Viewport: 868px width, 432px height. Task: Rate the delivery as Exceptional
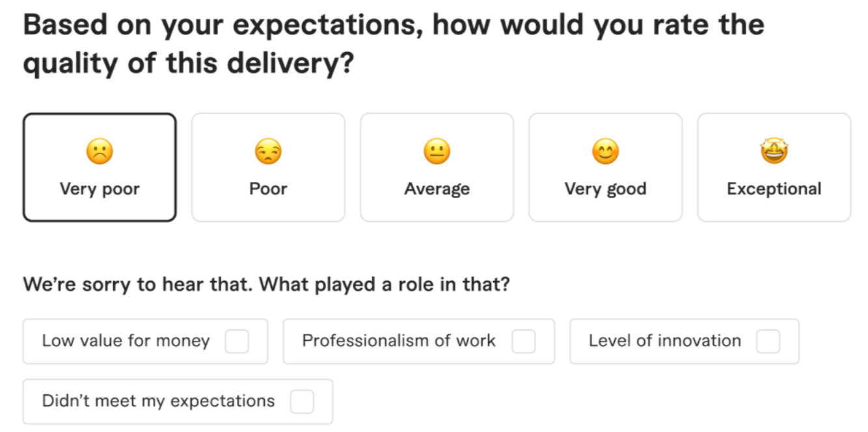[774, 167]
